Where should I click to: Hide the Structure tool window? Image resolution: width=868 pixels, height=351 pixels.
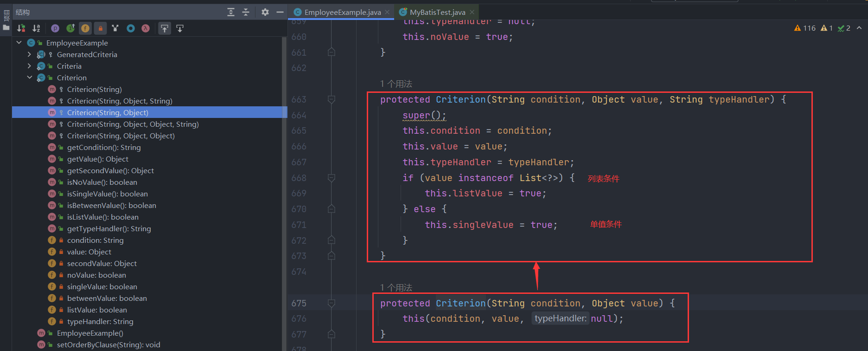pyautogui.click(x=280, y=12)
